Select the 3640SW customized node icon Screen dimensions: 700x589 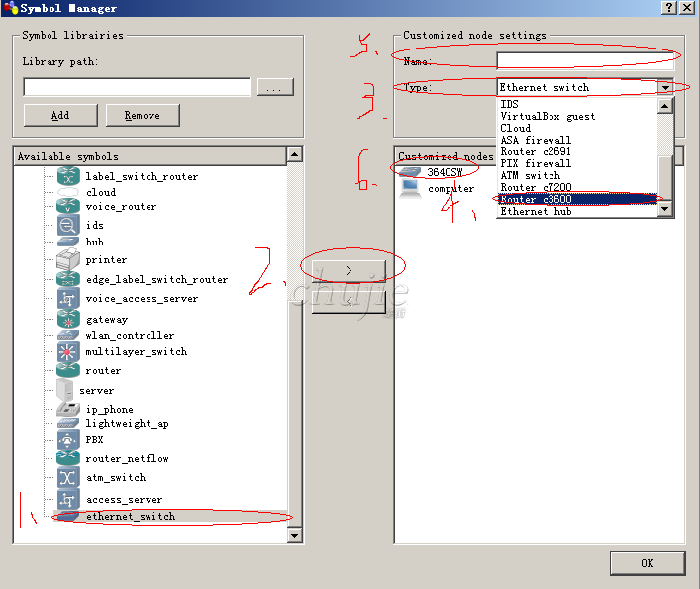[410, 172]
